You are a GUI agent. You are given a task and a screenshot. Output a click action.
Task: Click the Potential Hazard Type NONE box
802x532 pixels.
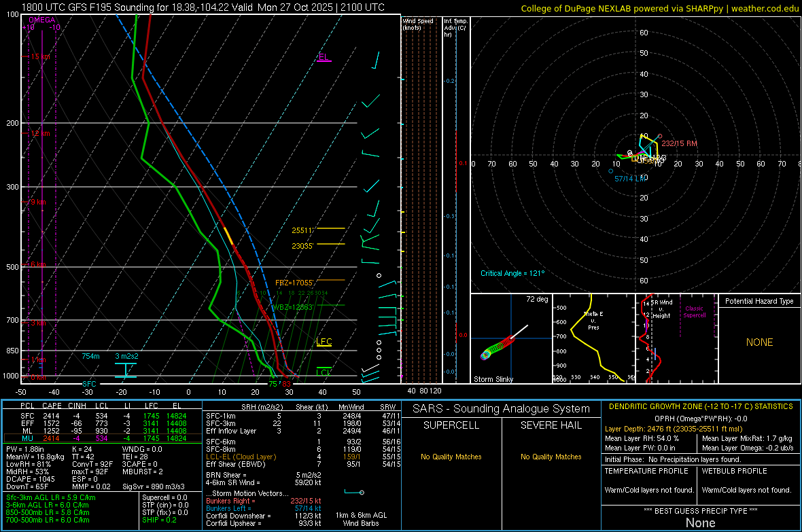tap(759, 342)
